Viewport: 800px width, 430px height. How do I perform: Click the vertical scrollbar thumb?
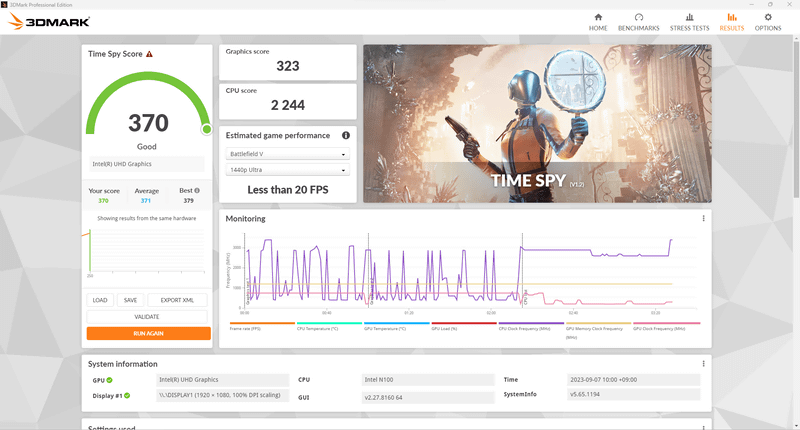click(796, 120)
